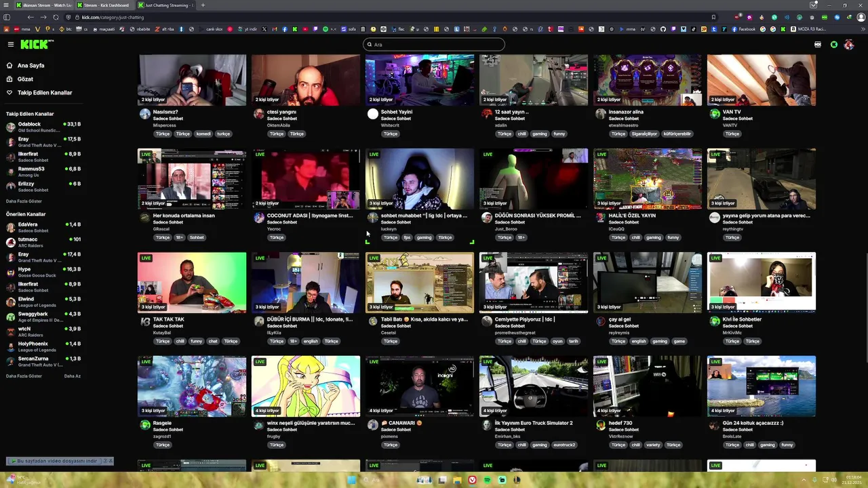868x488 pixels.
Task: Open Kivi ile Sohbetler streamer avatar
Action: point(714,321)
